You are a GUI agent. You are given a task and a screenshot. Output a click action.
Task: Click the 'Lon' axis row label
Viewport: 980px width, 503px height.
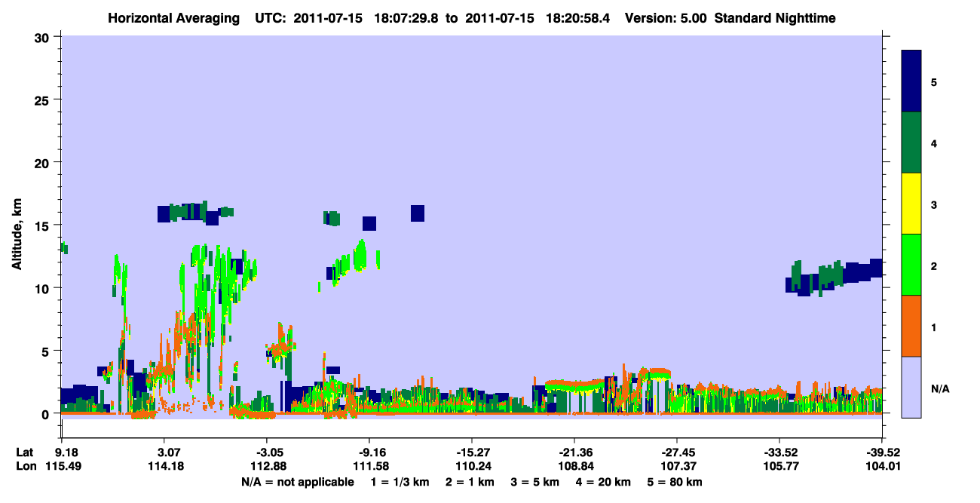pyautogui.click(x=26, y=467)
